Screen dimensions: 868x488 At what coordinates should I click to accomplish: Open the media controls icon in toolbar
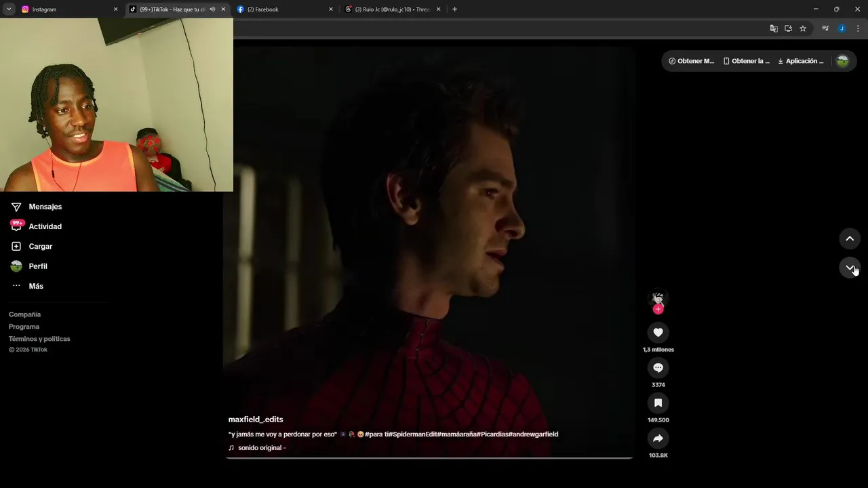click(x=825, y=28)
